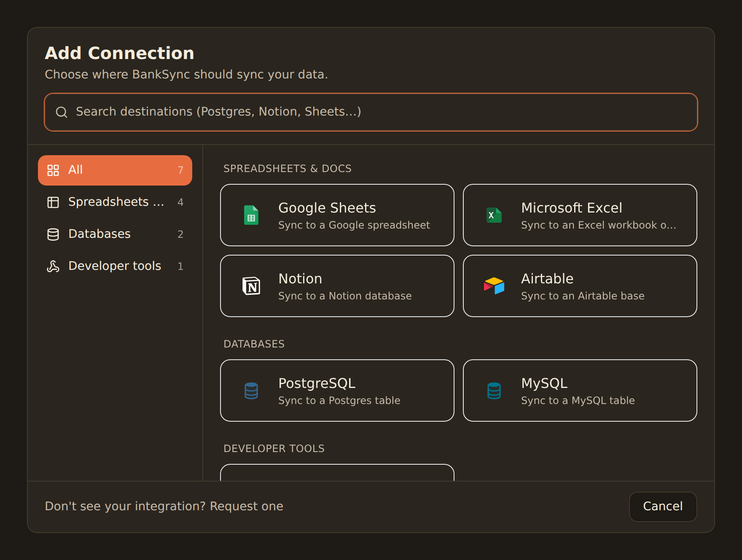Image resolution: width=742 pixels, height=560 pixels.
Task: Click the count 1 beside Developer tools
Action: click(x=180, y=267)
